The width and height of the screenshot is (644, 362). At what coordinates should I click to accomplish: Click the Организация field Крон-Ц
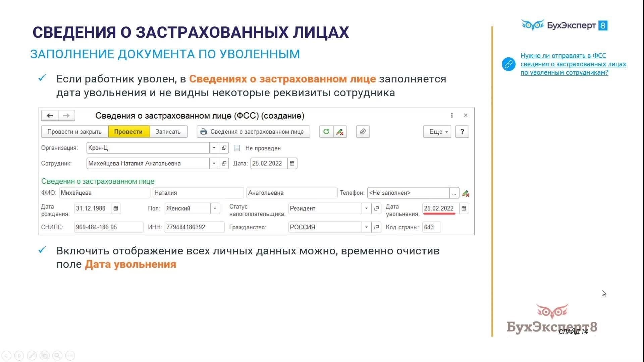(148, 148)
